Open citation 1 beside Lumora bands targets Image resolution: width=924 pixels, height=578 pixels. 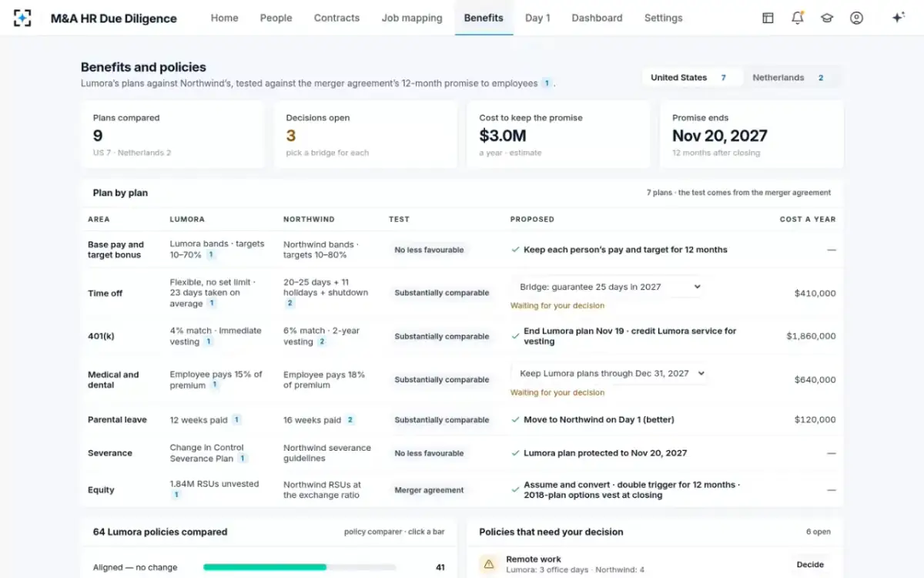click(x=210, y=254)
